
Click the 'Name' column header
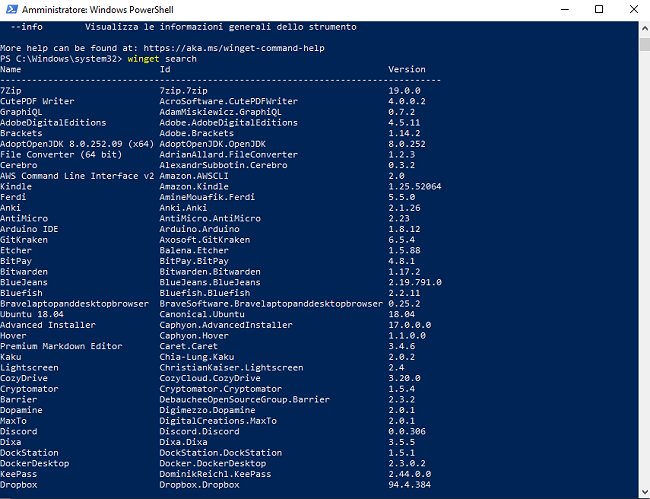(x=11, y=69)
